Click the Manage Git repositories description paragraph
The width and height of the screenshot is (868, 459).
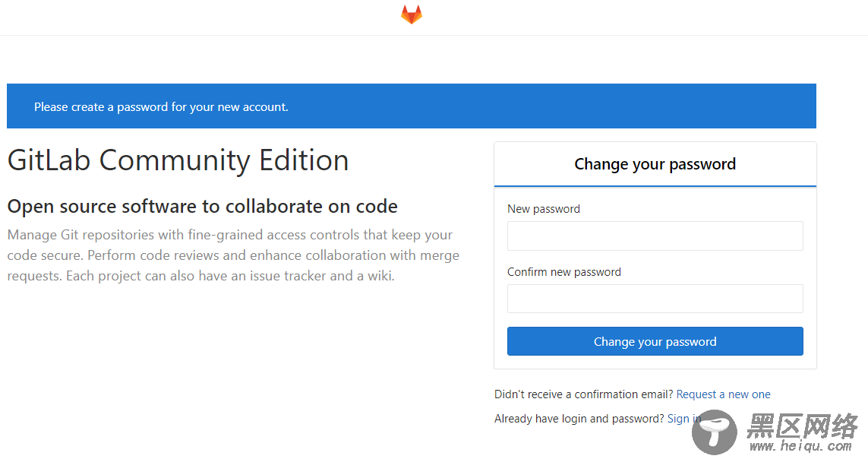click(233, 255)
